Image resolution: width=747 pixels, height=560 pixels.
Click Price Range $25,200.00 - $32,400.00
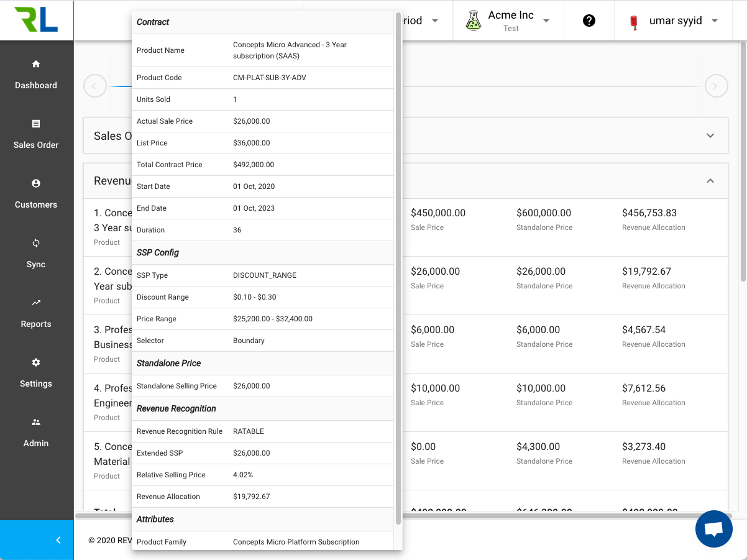273,319
